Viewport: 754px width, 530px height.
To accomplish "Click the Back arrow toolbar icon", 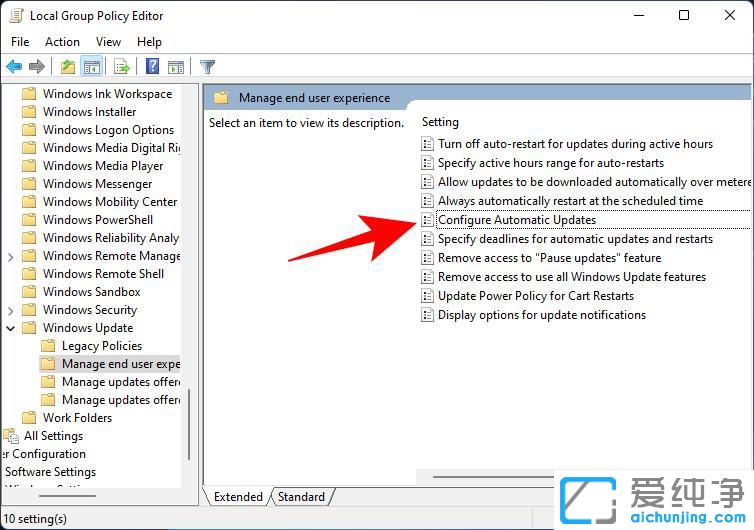I will (14, 66).
